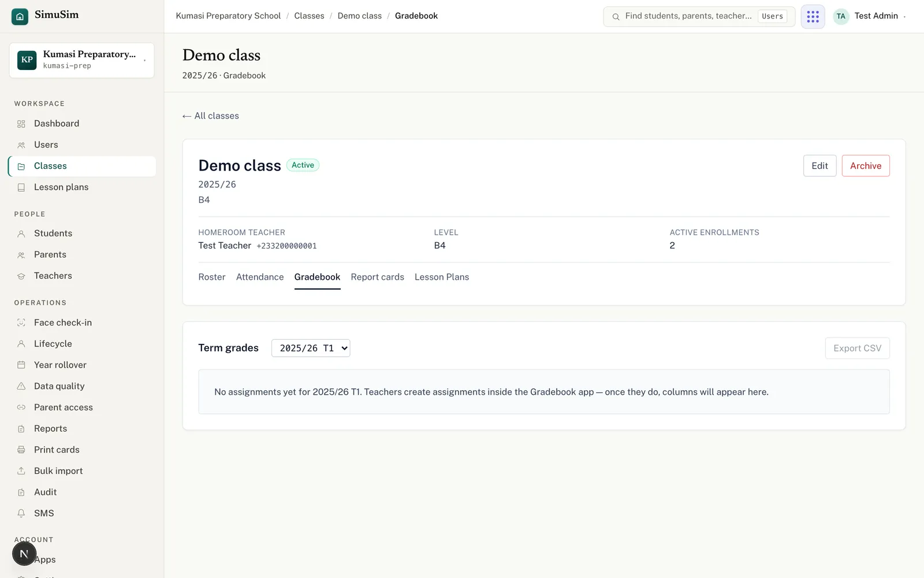The image size is (924, 578).
Task: Click the phone number +233200000001
Action: [x=286, y=246]
